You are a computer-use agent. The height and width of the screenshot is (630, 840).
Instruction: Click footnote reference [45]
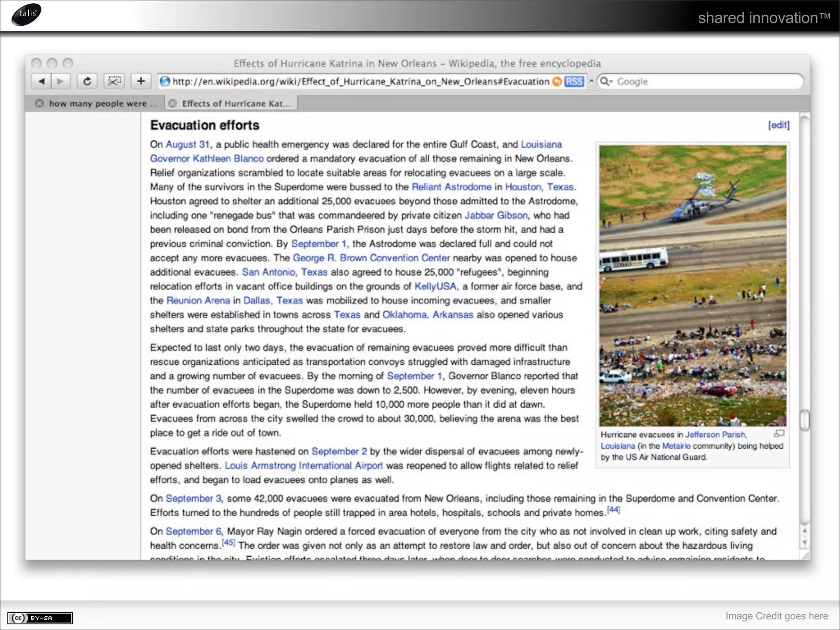click(228, 542)
